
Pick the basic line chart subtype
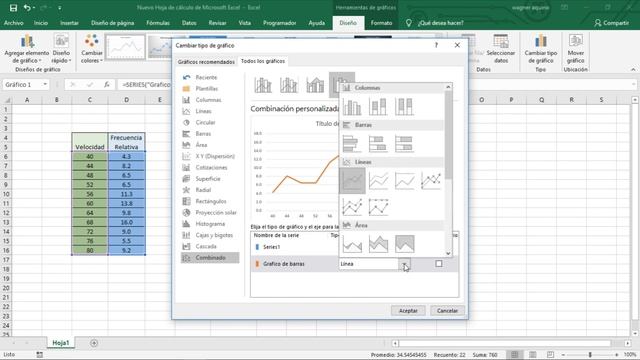tap(352, 180)
